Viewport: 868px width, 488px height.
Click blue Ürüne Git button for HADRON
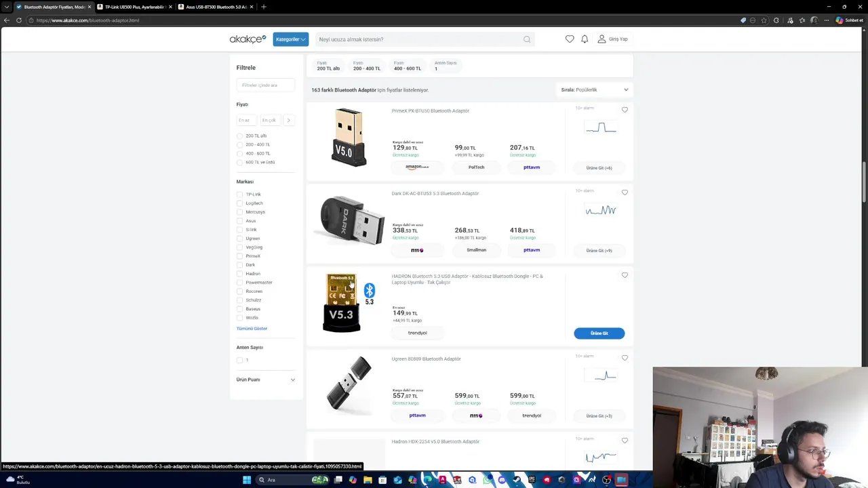[599, 333]
